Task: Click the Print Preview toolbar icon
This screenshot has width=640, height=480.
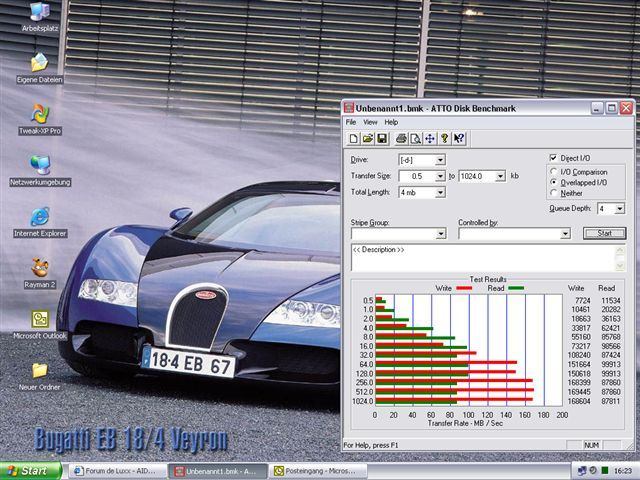Action: tap(416, 139)
